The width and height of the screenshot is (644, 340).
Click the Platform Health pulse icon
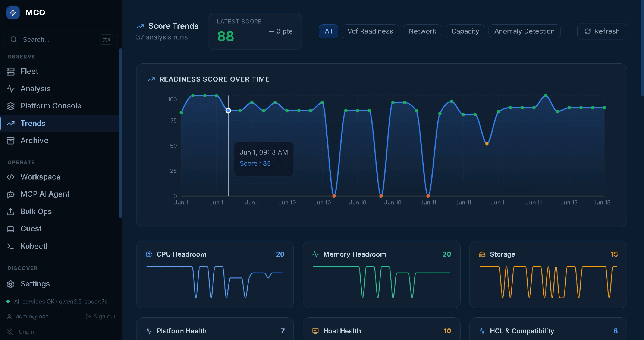coord(149,331)
